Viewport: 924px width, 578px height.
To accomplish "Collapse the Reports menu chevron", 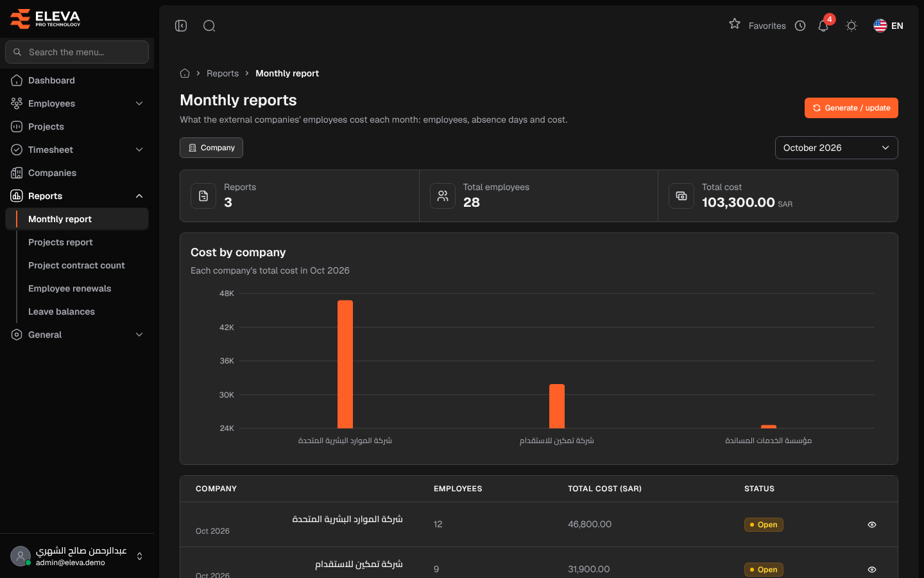I will (139, 196).
